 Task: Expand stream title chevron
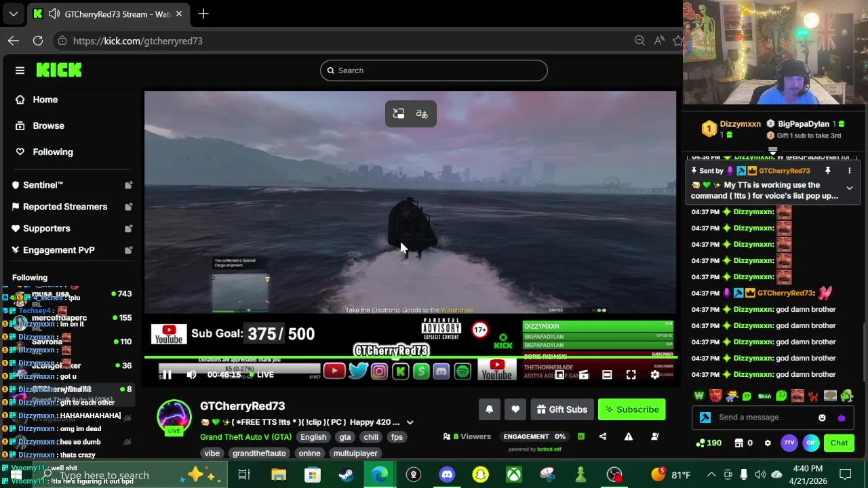click(x=410, y=422)
